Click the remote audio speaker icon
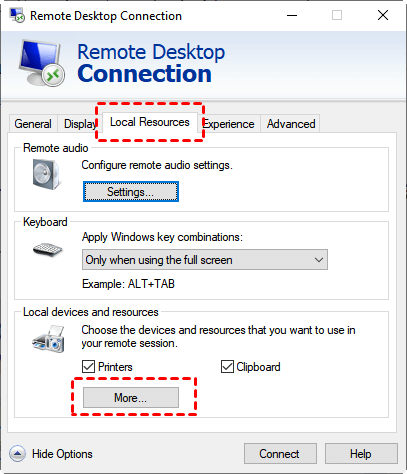Screen dimensions: 407x474 coord(46,174)
